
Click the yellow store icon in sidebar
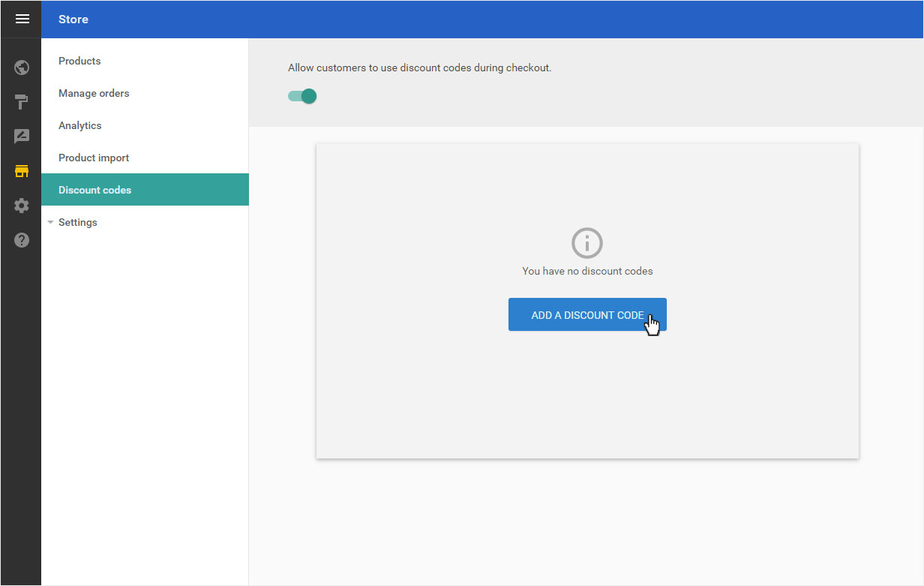coord(22,171)
